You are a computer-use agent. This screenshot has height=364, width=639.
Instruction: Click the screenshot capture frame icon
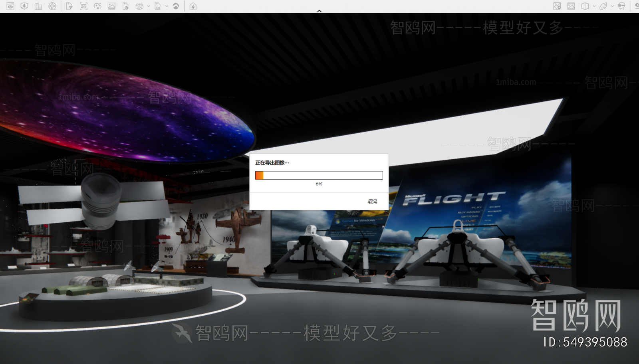tap(83, 6)
